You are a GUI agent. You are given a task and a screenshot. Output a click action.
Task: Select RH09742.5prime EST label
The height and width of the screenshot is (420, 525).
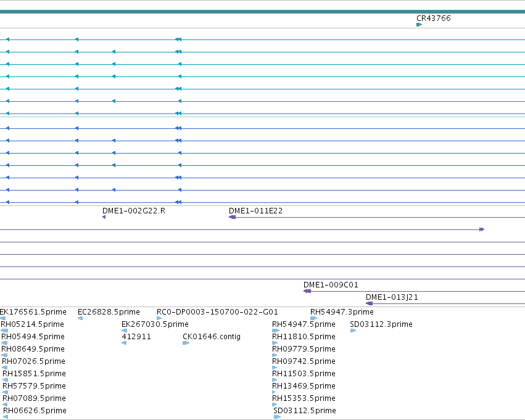pyautogui.click(x=304, y=361)
